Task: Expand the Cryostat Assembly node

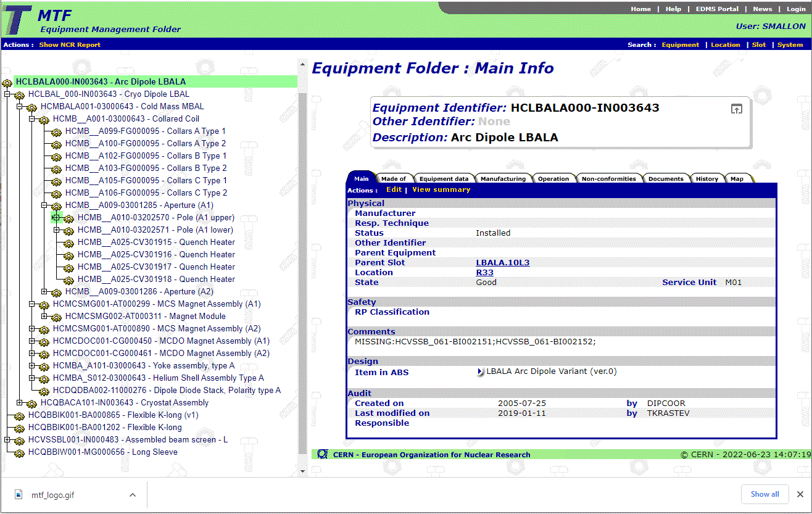Action: point(19,403)
